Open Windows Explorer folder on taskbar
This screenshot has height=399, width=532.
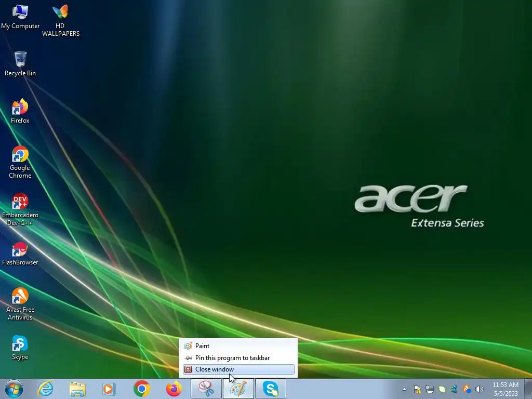pyautogui.click(x=77, y=389)
